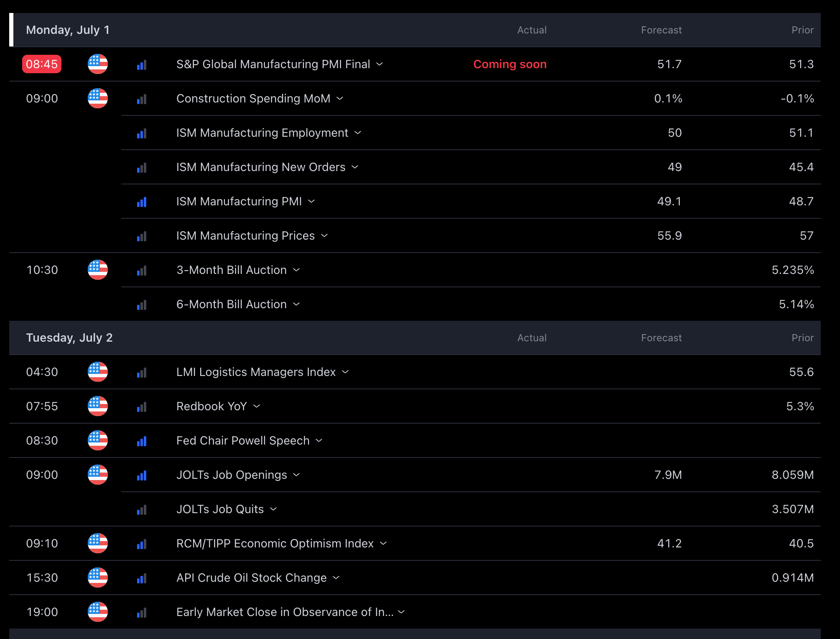The height and width of the screenshot is (639, 840).
Task: Click importance bars icon for JOLTs Job Openings
Action: pyautogui.click(x=142, y=475)
